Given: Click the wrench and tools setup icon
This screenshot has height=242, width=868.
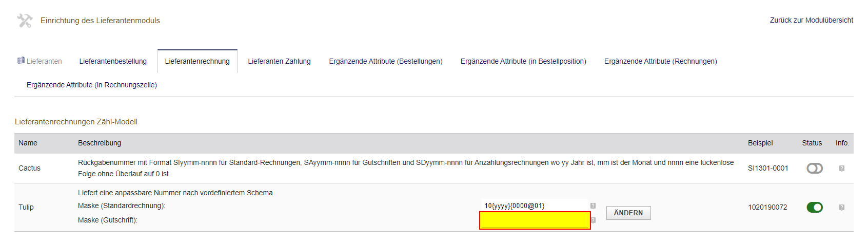Looking at the screenshot, I should click(x=25, y=21).
